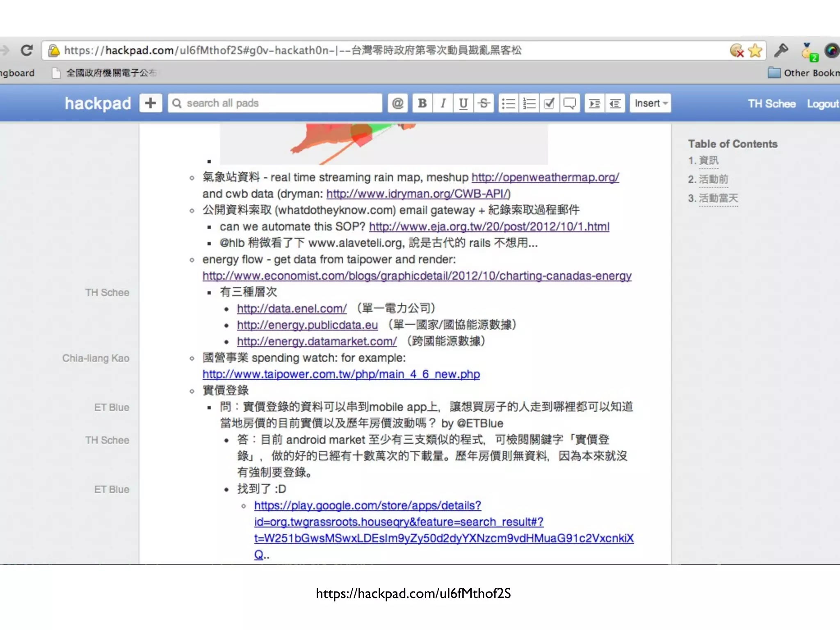
Task: Reload the page in browser
Action: 27,50
